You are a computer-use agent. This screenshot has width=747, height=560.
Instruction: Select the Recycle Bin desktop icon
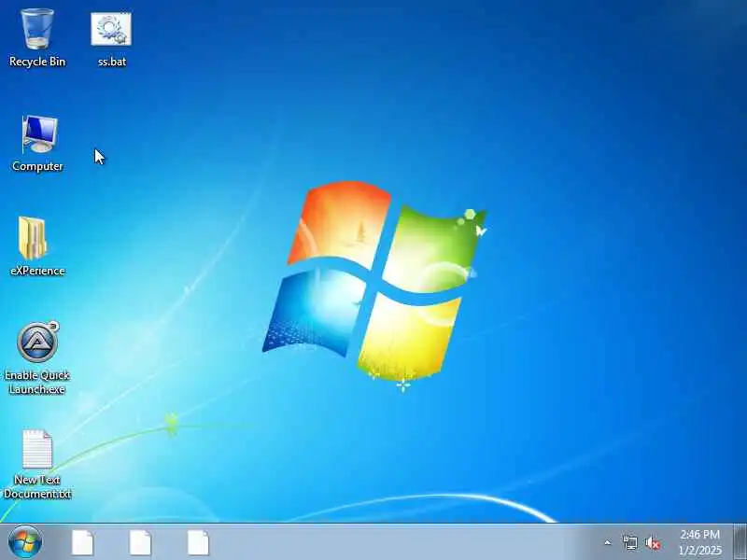pos(37,37)
